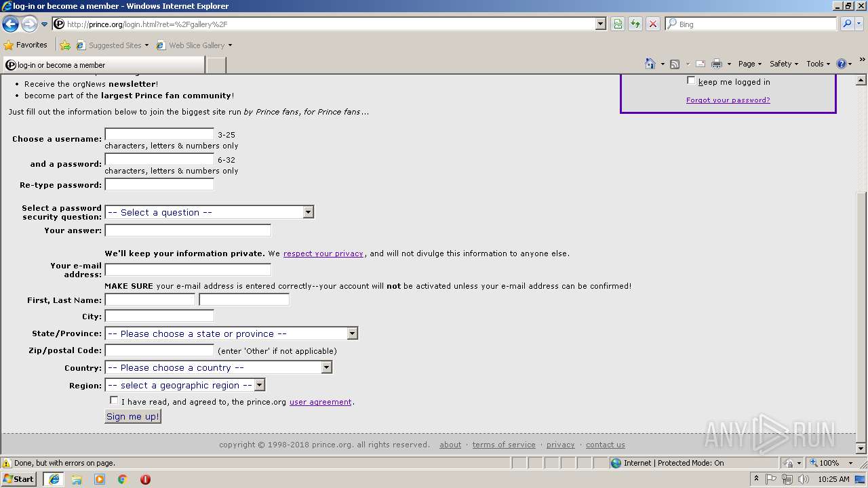The height and width of the screenshot is (488, 868).
Task: Open the Select a question dropdown
Action: click(x=209, y=212)
